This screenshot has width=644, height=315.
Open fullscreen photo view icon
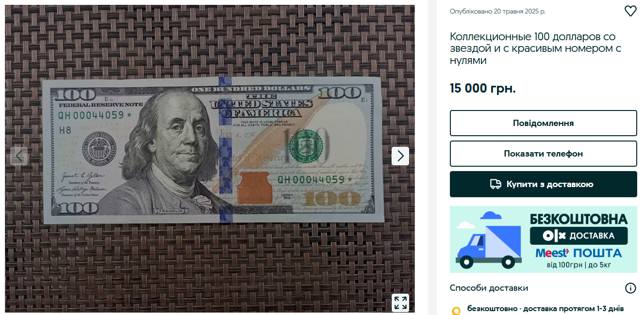pyautogui.click(x=400, y=303)
